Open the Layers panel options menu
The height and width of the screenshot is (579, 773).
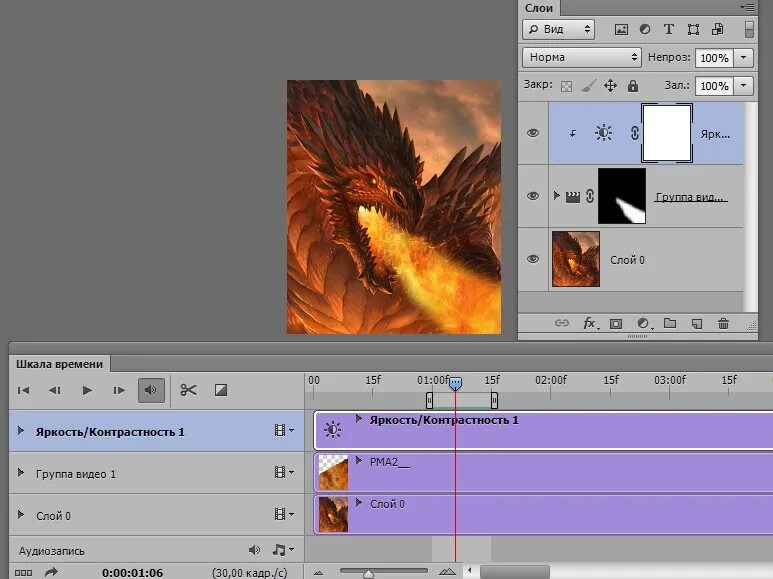746,7
